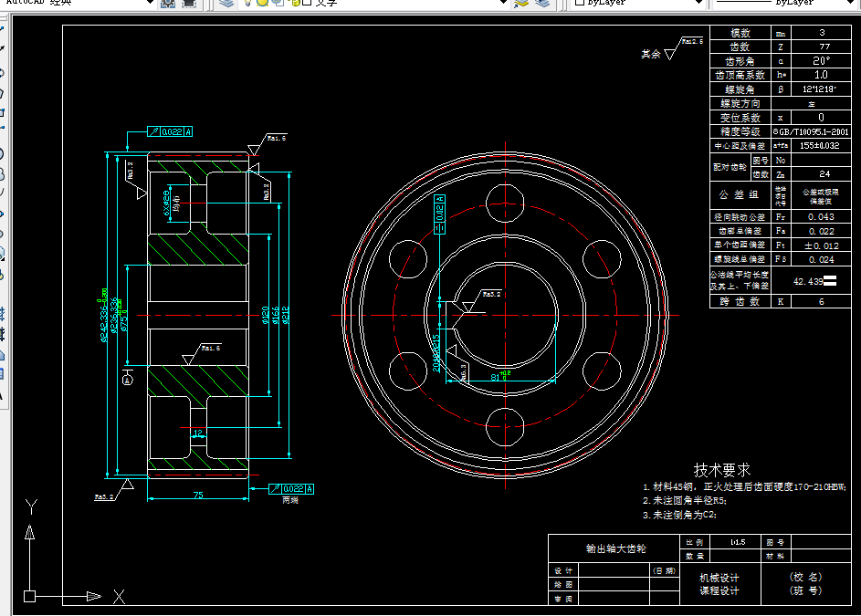This screenshot has width=861, height=616.
Task: Select 机械设计 in the title block
Action: pyautogui.click(x=719, y=578)
